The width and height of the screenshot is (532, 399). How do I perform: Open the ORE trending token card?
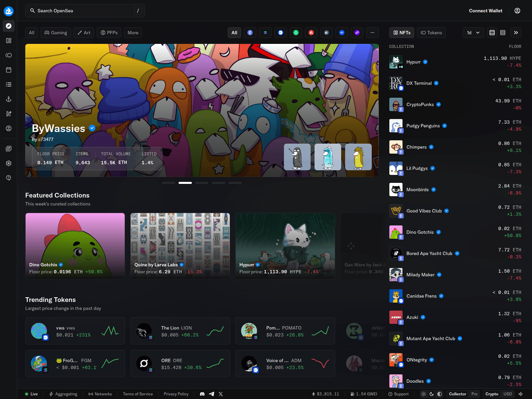[x=180, y=363]
